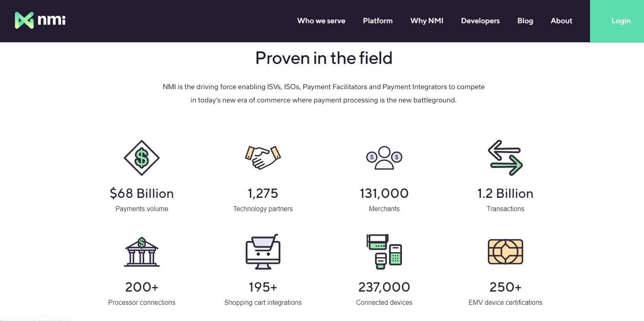Open the About menu item

[561, 21]
